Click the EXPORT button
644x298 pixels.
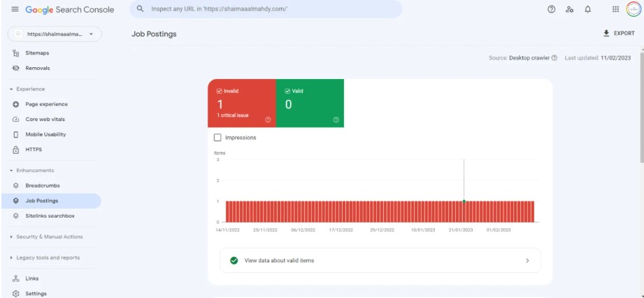coord(618,34)
